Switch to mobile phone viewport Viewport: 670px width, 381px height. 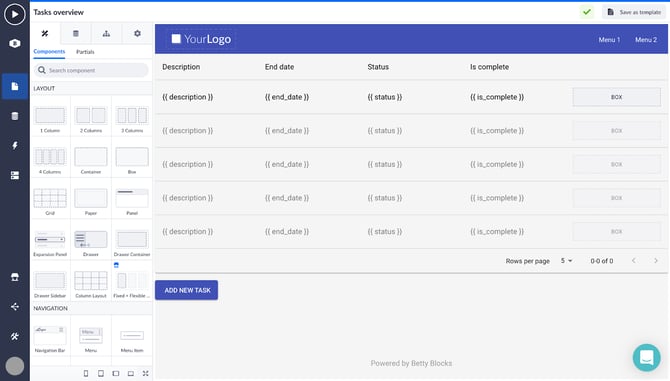[86, 373]
